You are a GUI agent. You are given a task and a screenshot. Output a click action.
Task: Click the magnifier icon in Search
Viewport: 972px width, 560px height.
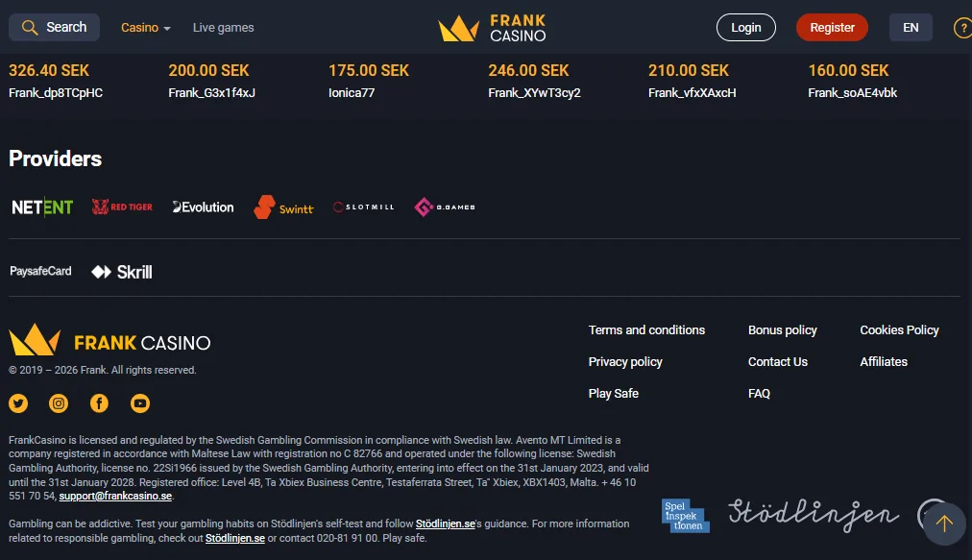[x=30, y=28]
